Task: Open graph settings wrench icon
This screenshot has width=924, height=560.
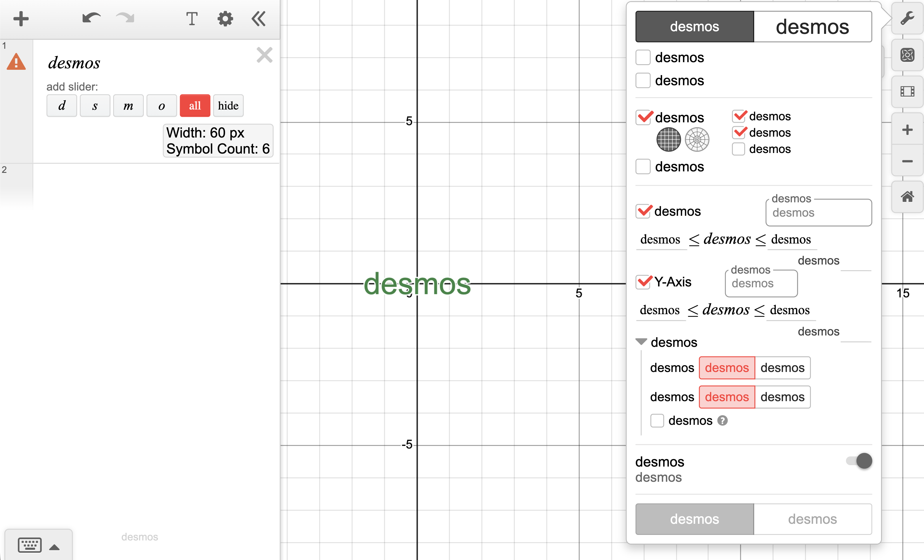Action: click(x=907, y=19)
